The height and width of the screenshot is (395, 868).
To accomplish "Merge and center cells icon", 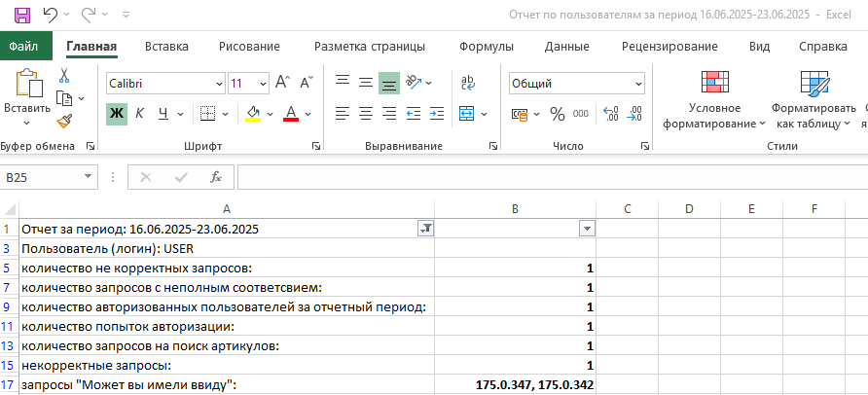I will (467, 114).
